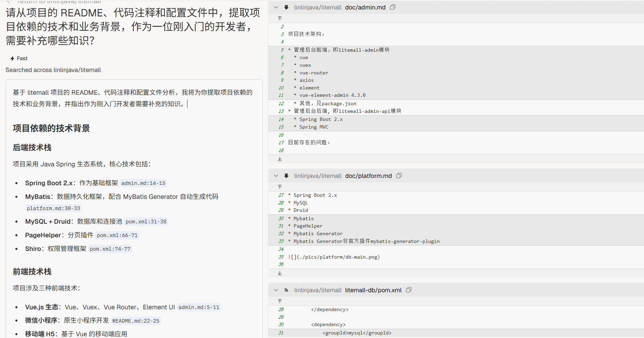This screenshot has height=338, width=644.
Task: Collapse the doc/platform.md code panel
Action: [x=276, y=176]
